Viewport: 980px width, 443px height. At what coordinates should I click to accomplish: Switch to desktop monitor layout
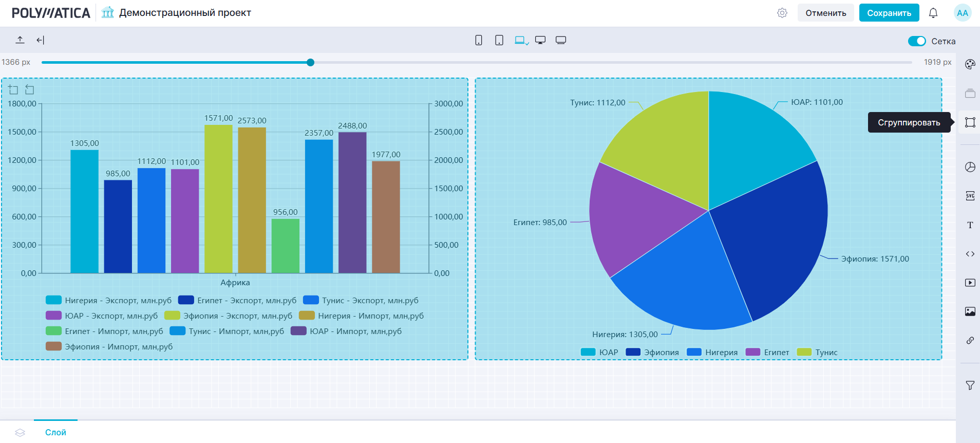click(x=540, y=40)
